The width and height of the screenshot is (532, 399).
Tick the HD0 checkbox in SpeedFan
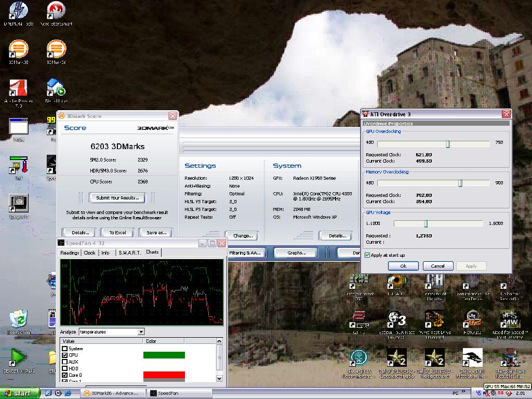click(x=65, y=368)
